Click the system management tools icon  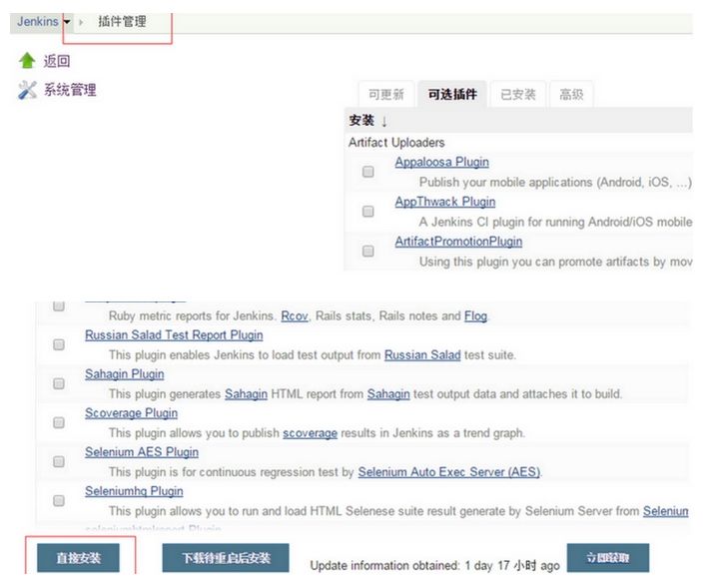27,90
